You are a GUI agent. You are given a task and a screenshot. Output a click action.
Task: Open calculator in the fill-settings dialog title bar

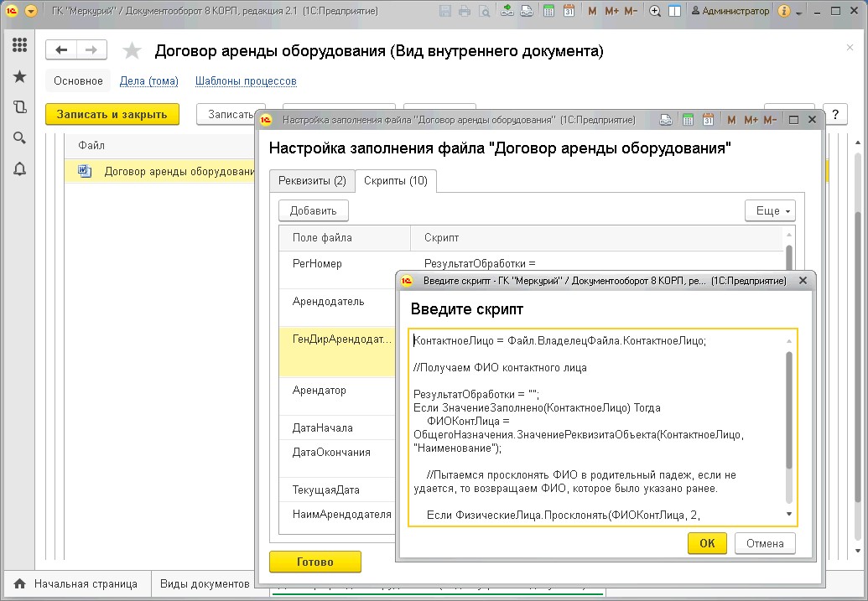(x=688, y=120)
